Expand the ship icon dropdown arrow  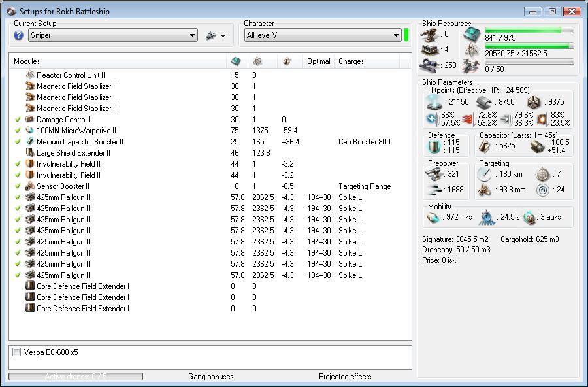coord(223,36)
